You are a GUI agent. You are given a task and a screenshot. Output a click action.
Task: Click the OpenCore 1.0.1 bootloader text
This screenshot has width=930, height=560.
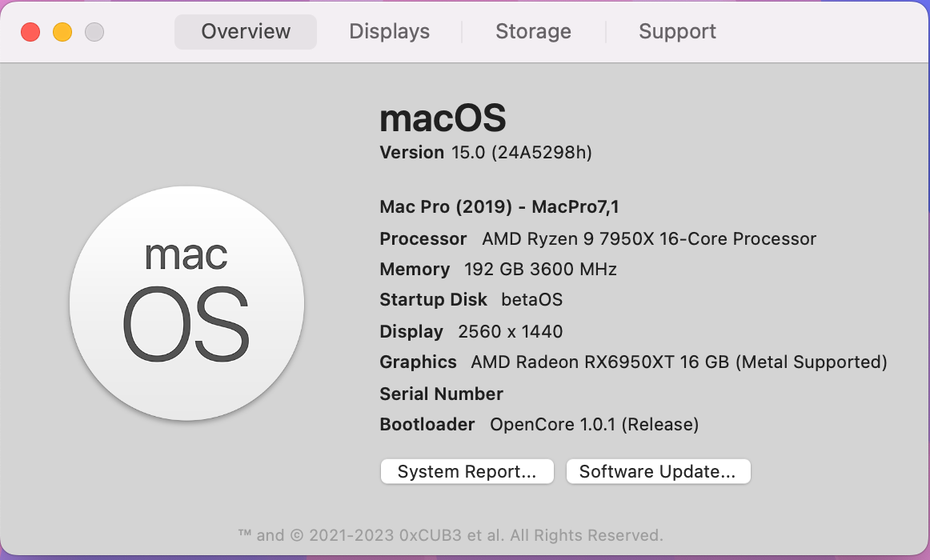pos(594,425)
